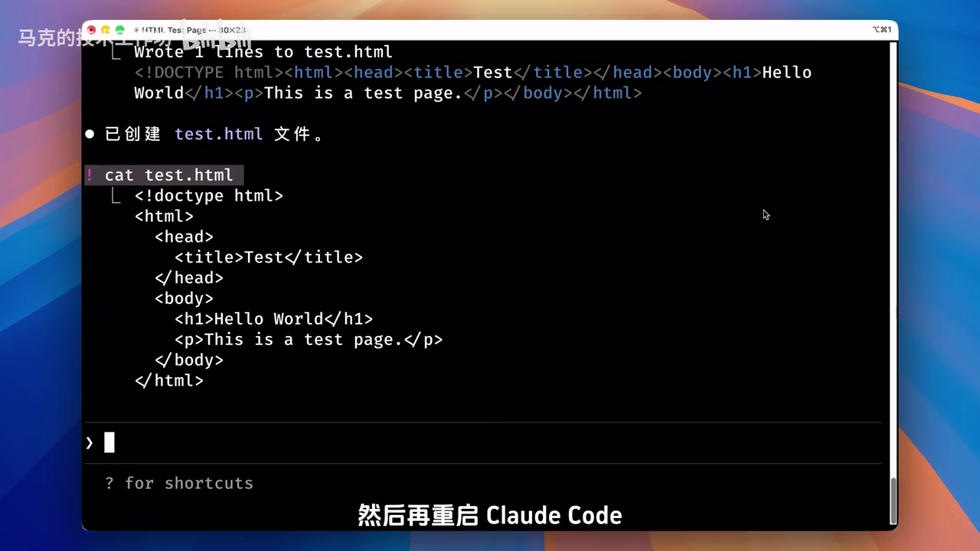
Task: Click the terminal vertical scrollbar thumb
Action: pos(893,499)
